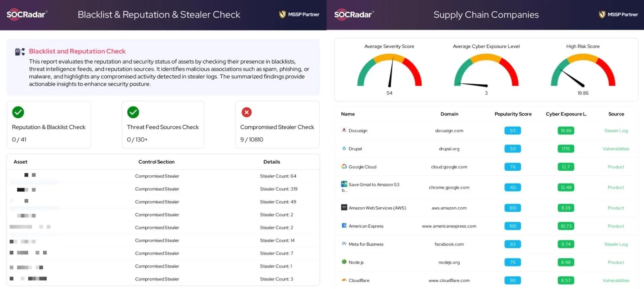Open the Reputation & Blacklist Check card
Viewport: 644px width, 289px height.
tap(49, 125)
